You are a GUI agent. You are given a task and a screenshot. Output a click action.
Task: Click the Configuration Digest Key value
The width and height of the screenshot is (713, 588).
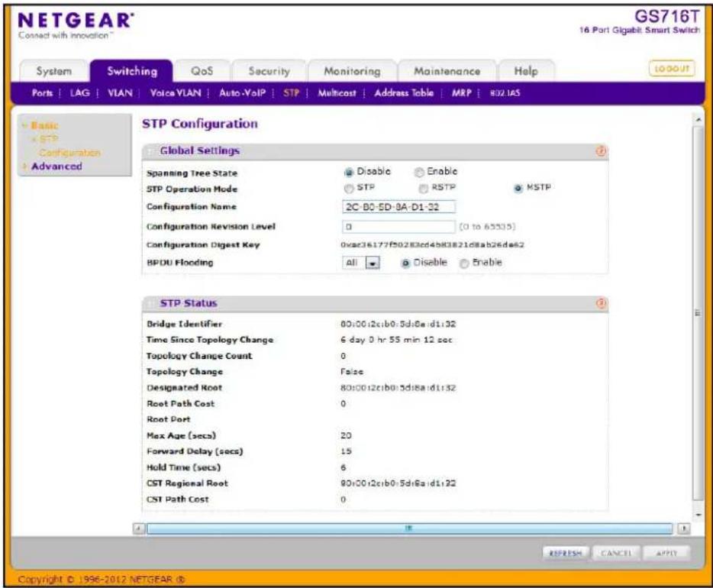432,244
